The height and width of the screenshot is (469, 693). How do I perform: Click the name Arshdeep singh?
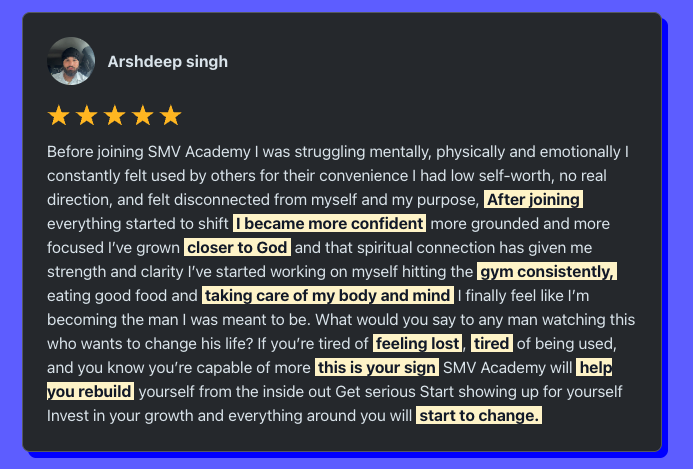(x=168, y=61)
